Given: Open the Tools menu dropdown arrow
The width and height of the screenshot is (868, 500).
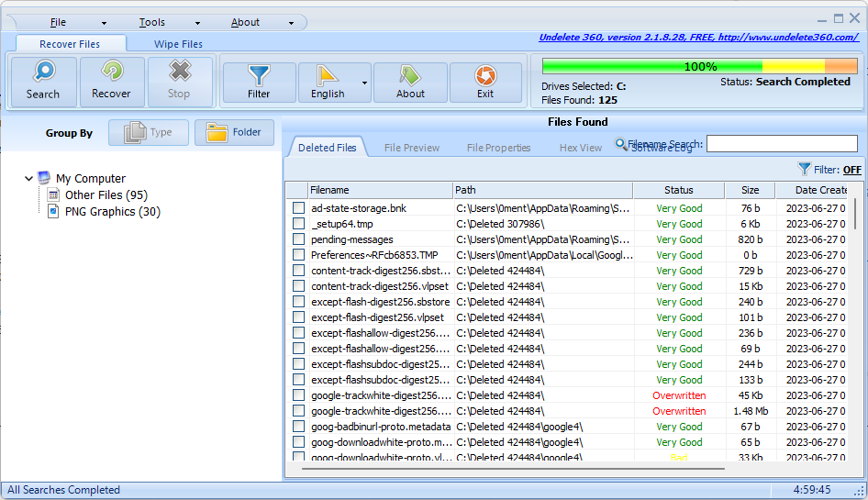Looking at the screenshot, I should (197, 23).
